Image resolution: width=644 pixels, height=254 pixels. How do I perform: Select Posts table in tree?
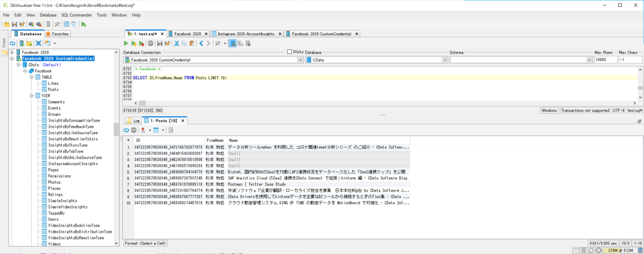click(54, 89)
